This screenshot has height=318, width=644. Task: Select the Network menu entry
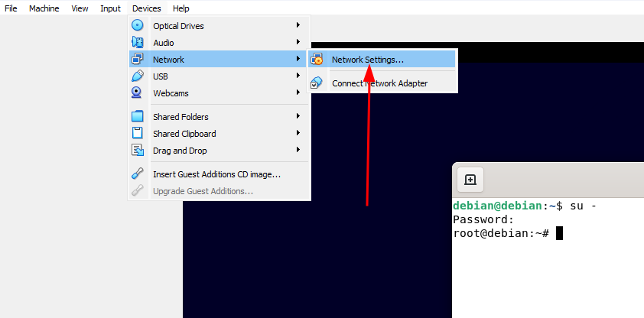(219, 59)
